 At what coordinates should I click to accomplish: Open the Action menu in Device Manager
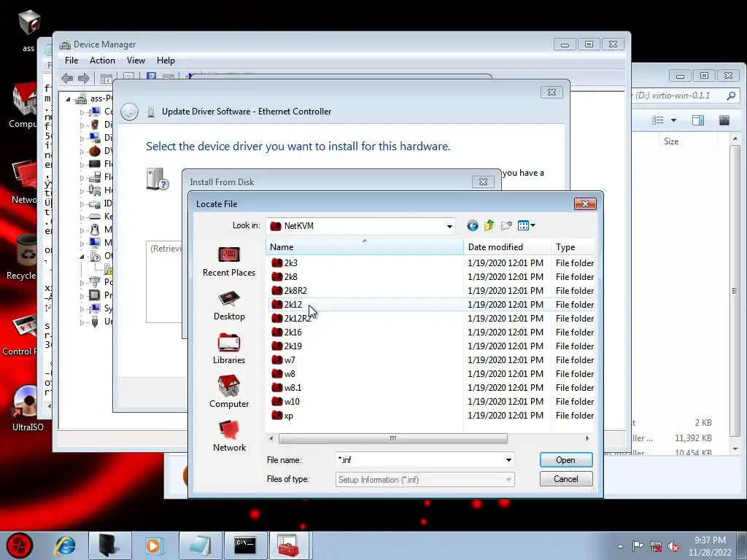coord(102,61)
